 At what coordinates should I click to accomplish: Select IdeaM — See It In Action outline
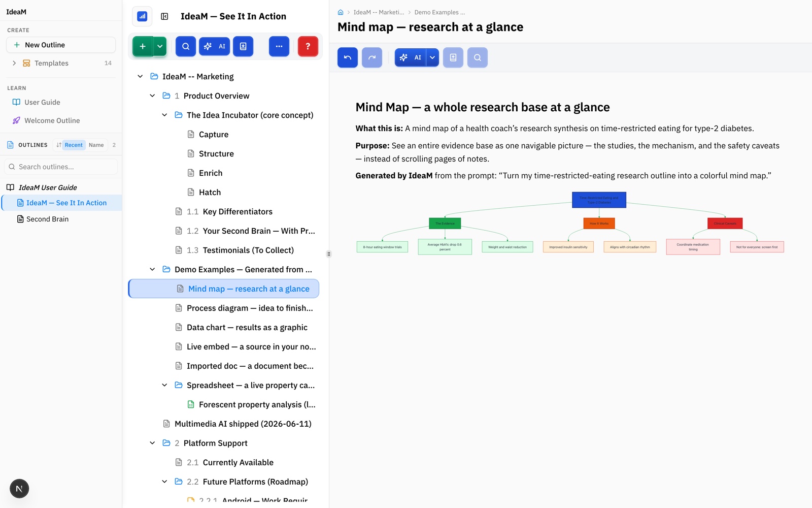(x=62, y=203)
